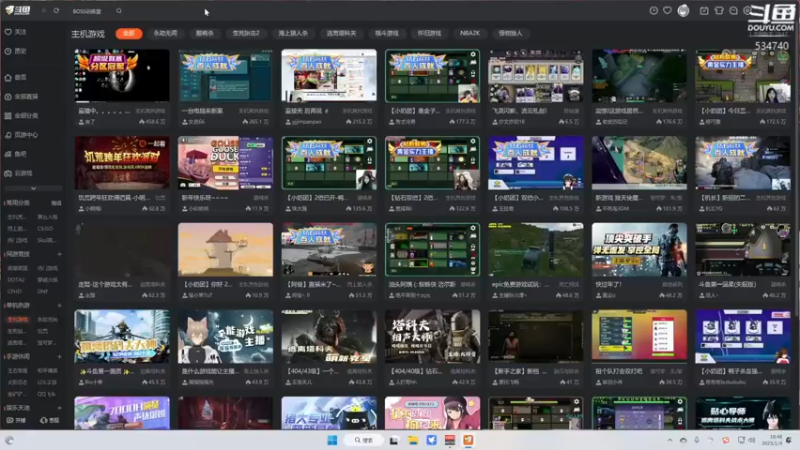The image size is (800, 450).
Task: Open the 塔科夫相声大师 stream thumbnail
Action: pyautogui.click(x=432, y=336)
